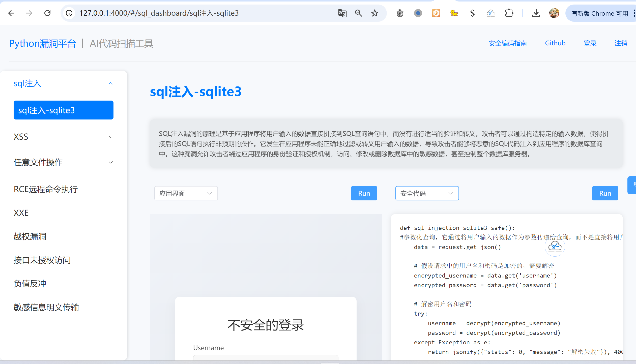Open the Chrome extensions puzzle icon
The width and height of the screenshot is (636, 364).
pos(509,13)
